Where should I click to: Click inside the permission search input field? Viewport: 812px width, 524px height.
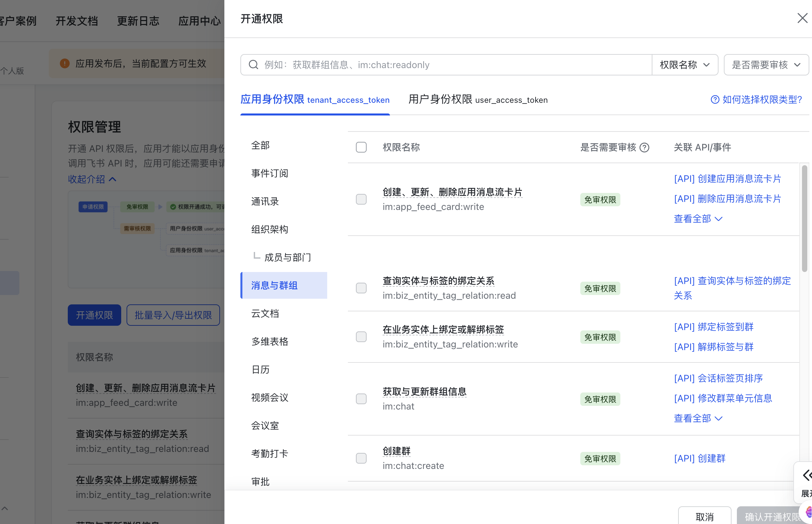pos(408,65)
